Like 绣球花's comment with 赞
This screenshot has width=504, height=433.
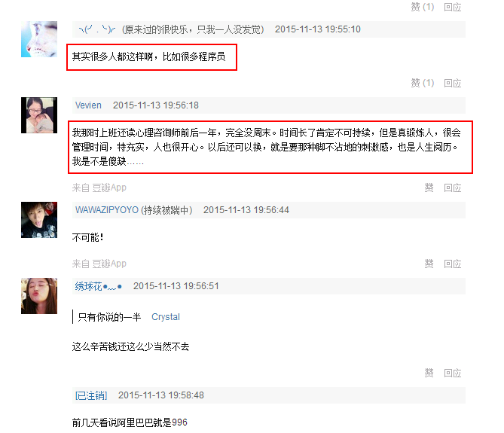tap(429, 373)
